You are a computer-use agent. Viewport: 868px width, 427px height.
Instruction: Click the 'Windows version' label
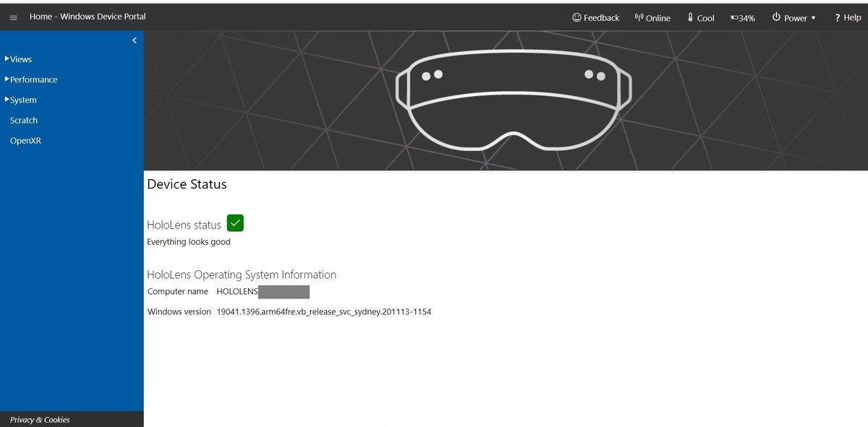179,312
